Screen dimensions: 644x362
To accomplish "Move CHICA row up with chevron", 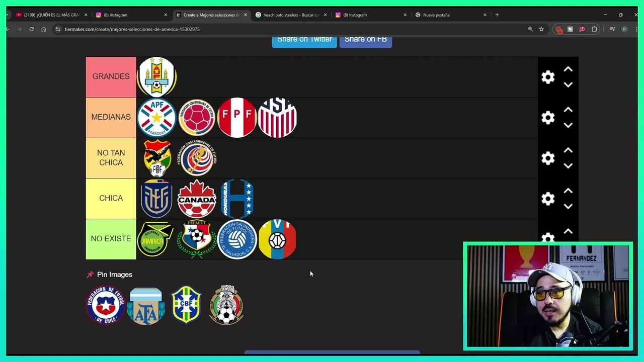I will (x=568, y=191).
